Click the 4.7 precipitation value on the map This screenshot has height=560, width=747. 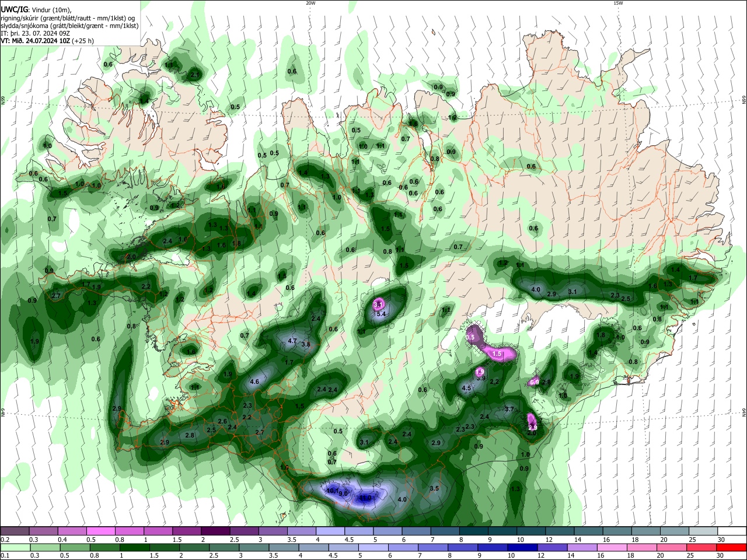pos(293,341)
